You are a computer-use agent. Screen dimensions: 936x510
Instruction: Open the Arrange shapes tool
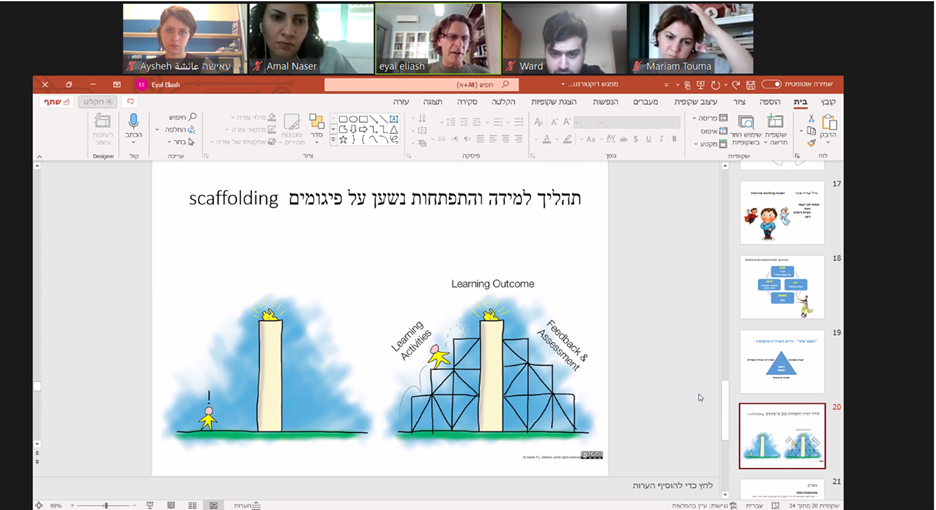click(x=316, y=126)
